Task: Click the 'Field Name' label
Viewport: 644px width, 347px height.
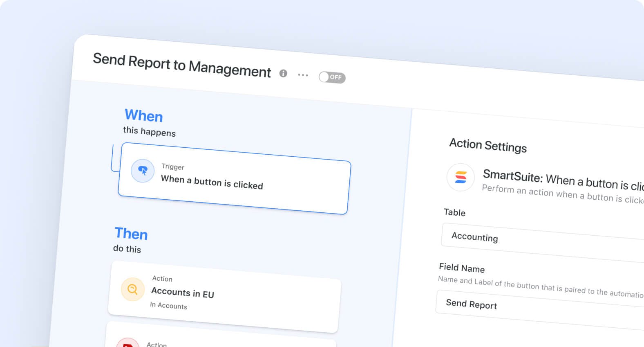Action: click(462, 268)
